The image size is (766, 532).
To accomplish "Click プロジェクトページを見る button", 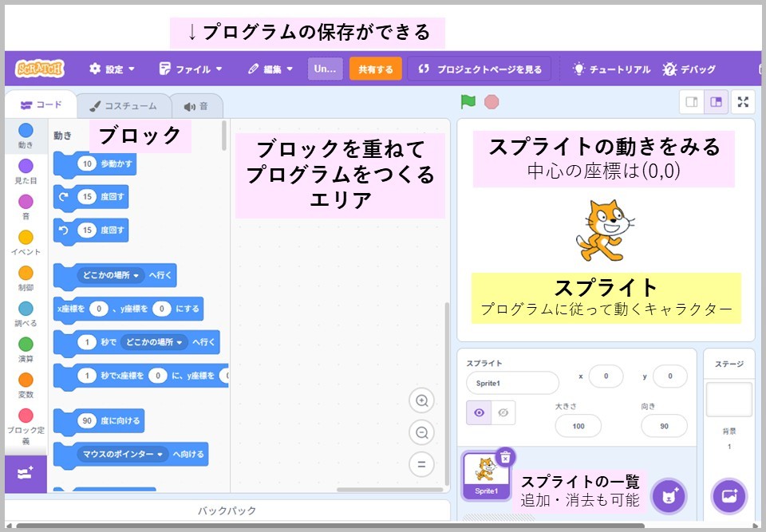I will tap(480, 69).
